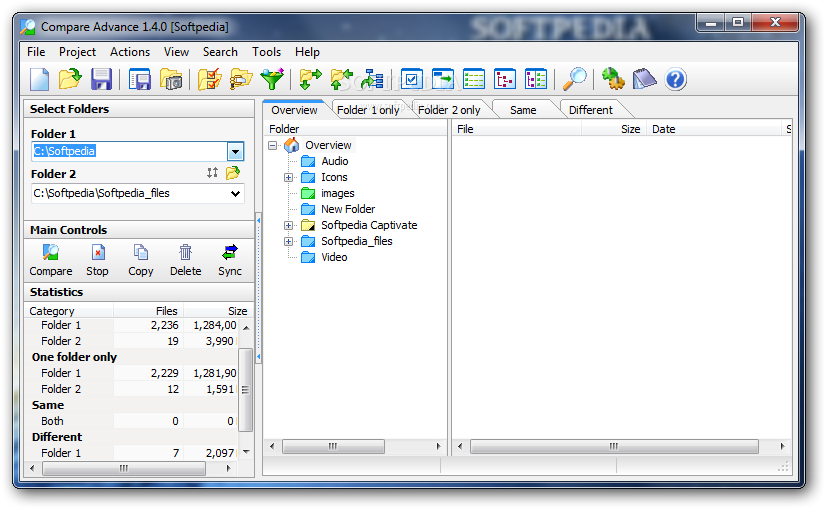Image resolution: width=826 pixels, height=509 pixels.
Task: Swap folders using the arrows icon by Folder 2
Action: click(212, 173)
